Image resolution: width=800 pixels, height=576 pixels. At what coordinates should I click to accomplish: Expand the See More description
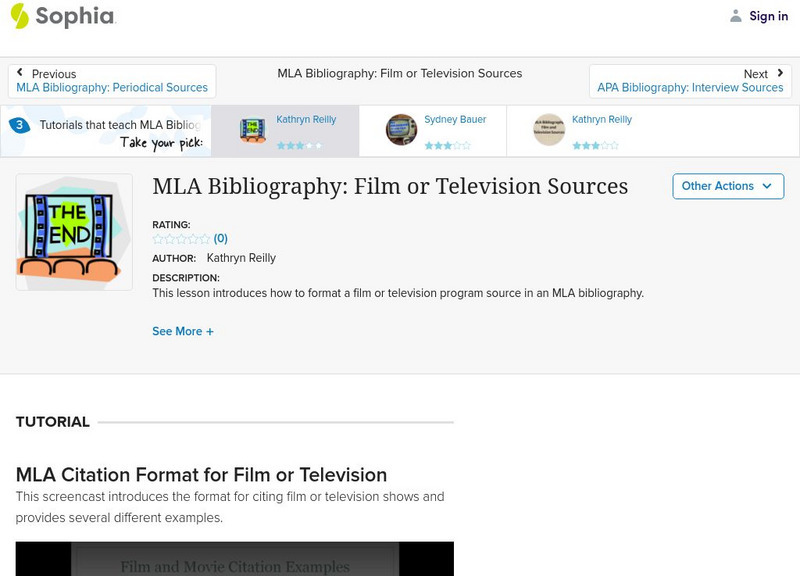click(183, 331)
